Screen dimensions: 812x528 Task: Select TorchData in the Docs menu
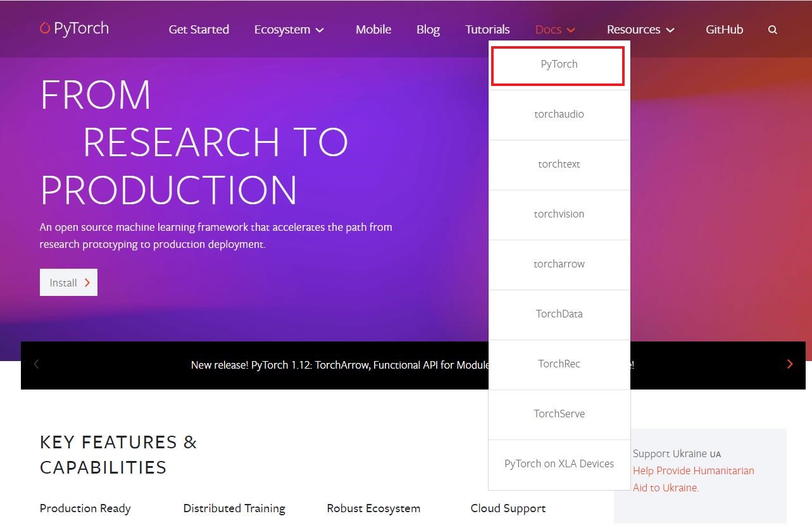[x=559, y=314]
